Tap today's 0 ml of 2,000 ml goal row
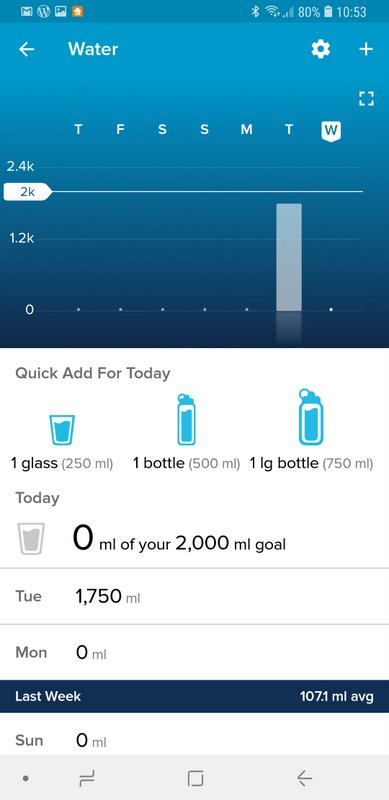The width and height of the screenshot is (389, 800). pos(194,539)
